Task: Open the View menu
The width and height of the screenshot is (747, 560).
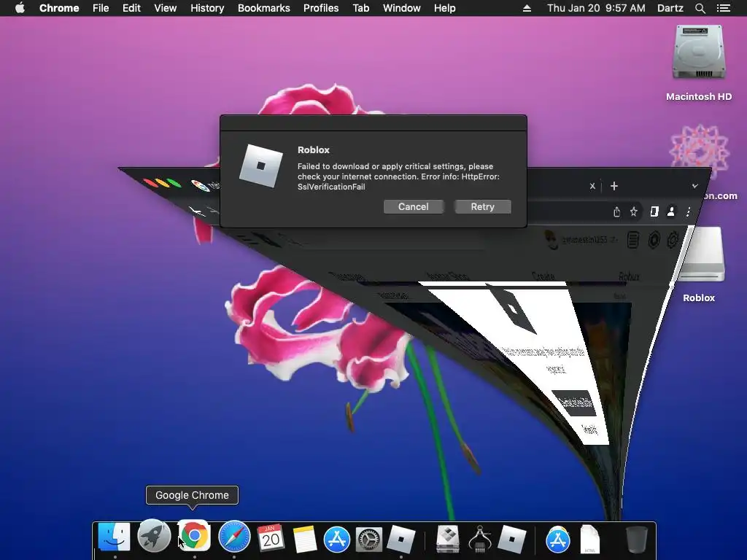Action: click(x=166, y=8)
